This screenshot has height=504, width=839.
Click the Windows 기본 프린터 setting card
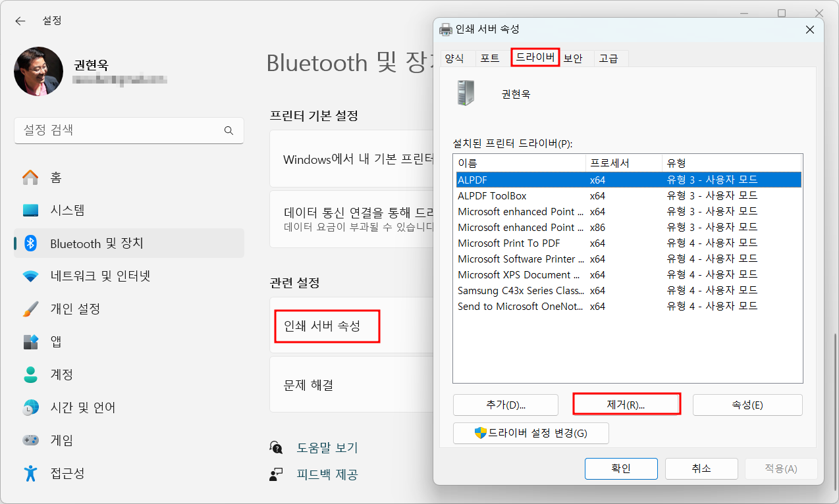350,159
